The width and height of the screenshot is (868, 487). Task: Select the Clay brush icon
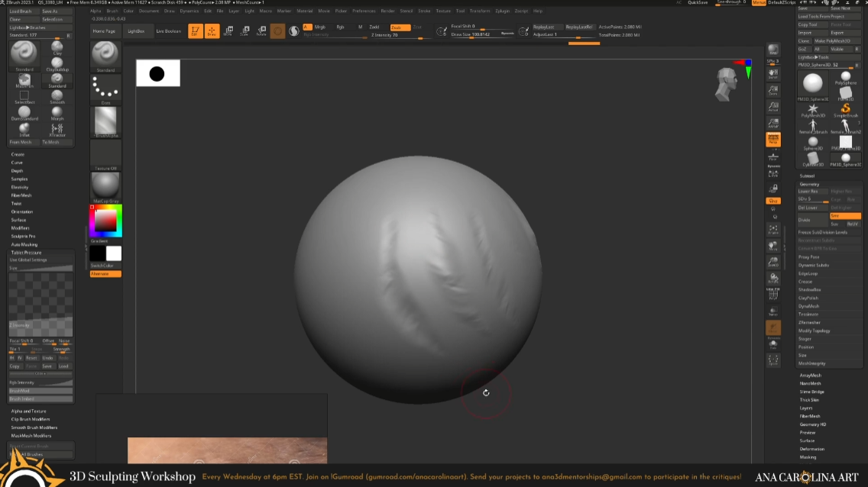point(57,48)
